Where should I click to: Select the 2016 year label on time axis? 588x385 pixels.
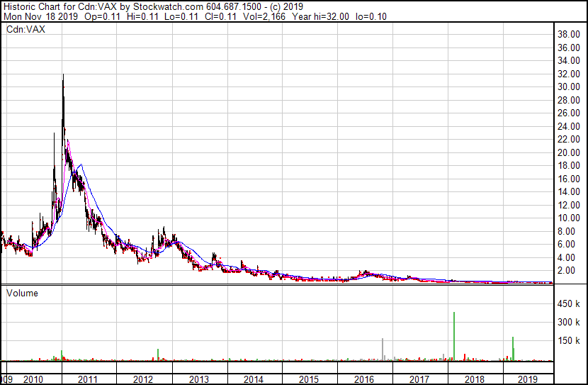tap(363, 380)
